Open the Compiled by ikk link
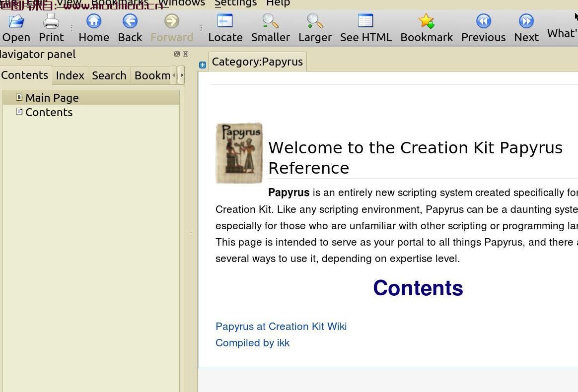 (x=253, y=343)
